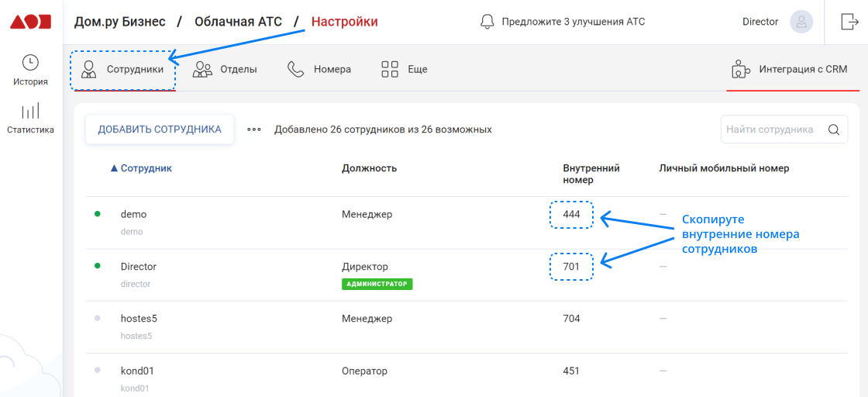Click the Номера phone handset icon

coord(295,70)
